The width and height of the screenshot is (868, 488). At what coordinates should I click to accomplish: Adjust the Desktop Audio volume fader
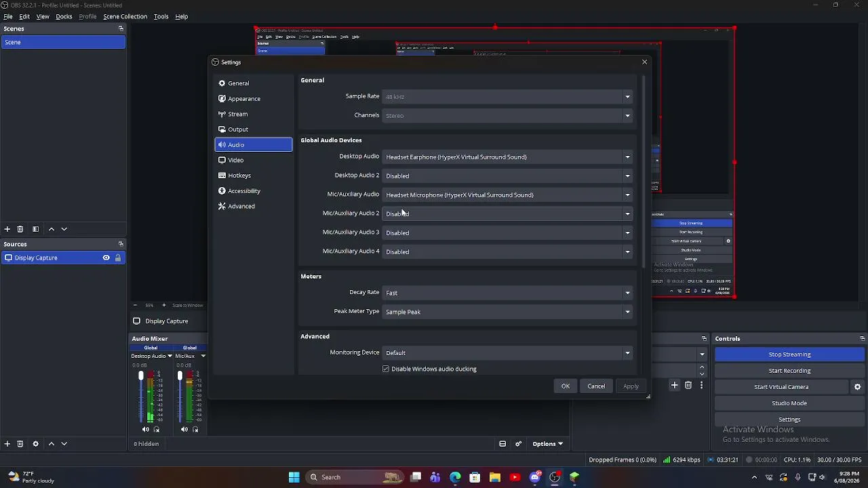pos(141,376)
